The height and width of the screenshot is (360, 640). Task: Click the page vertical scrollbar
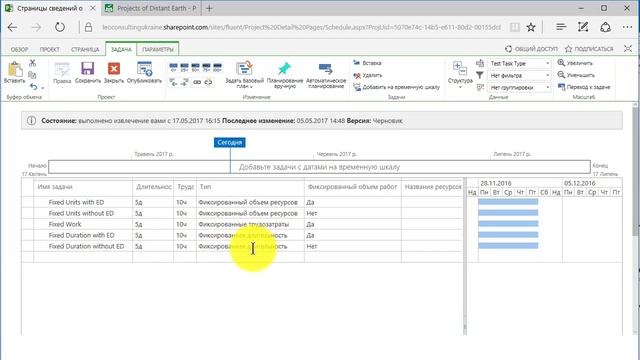(635, 171)
